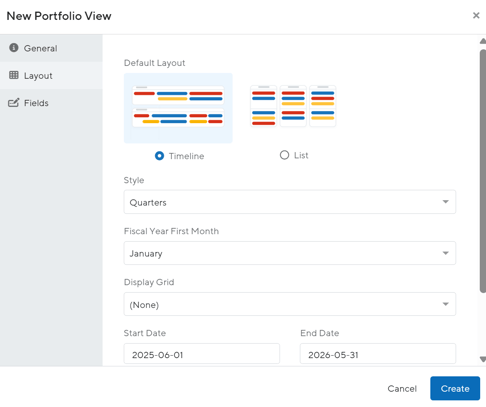Choose the Timeline layout thumbnail
Image resolution: width=486 pixels, height=407 pixels.
tap(178, 108)
